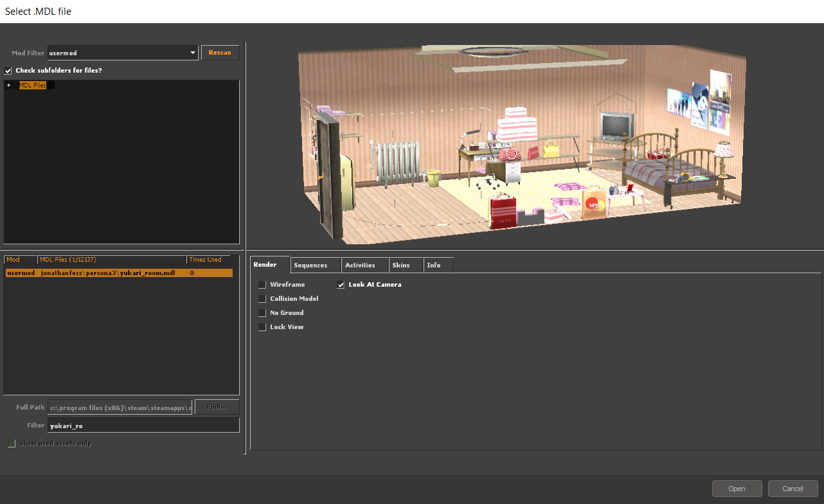Sort list by Mod column header
This screenshot has width=824, height=504.
[21, 260]
